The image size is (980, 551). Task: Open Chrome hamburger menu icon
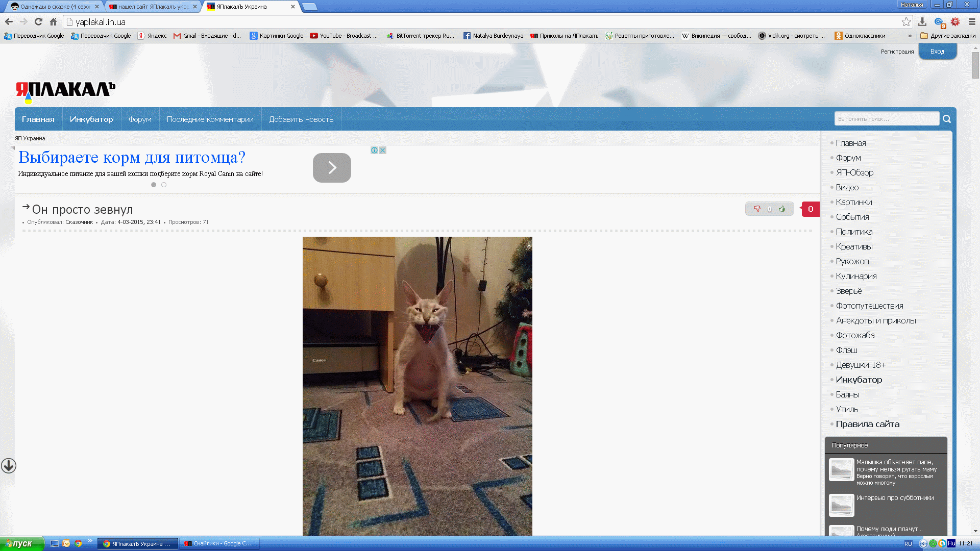pyautogui.click(x=972, y=21)
